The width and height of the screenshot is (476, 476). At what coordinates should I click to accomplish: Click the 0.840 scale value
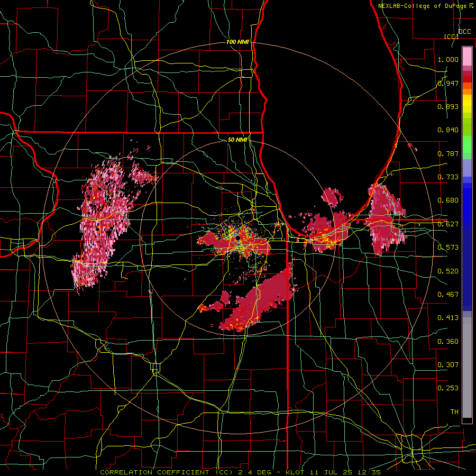[x=448, y=130]
